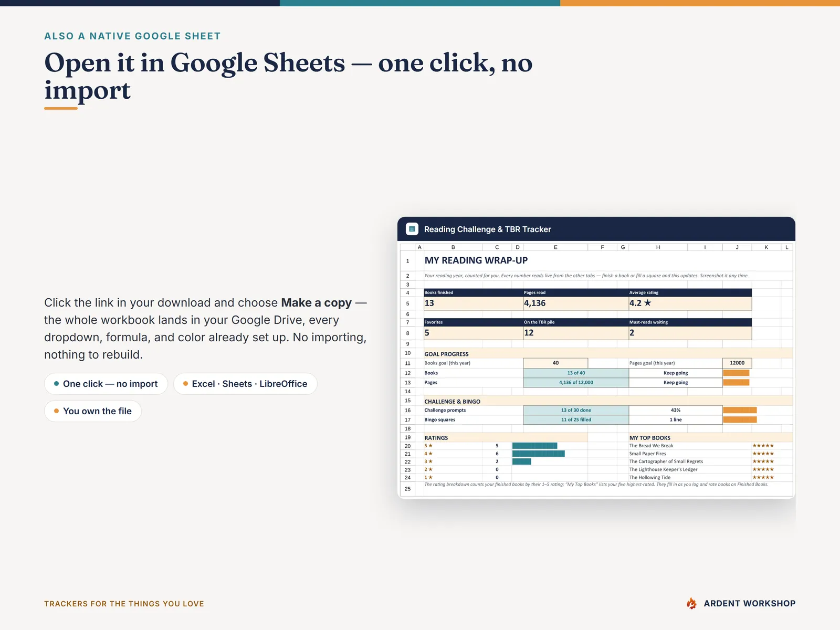Select the 'You own the file' pill
Viewport: 840px width, 630px height.
tap(93, 411)
